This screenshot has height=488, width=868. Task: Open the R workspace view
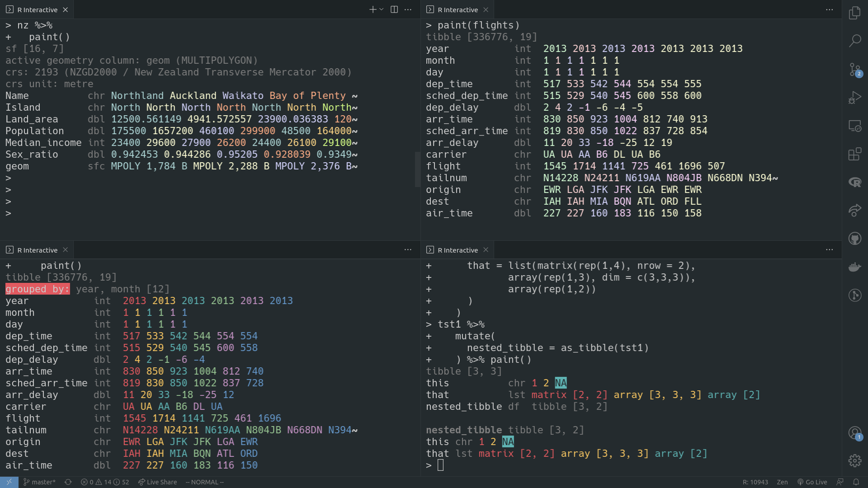[x=854, y=182]
